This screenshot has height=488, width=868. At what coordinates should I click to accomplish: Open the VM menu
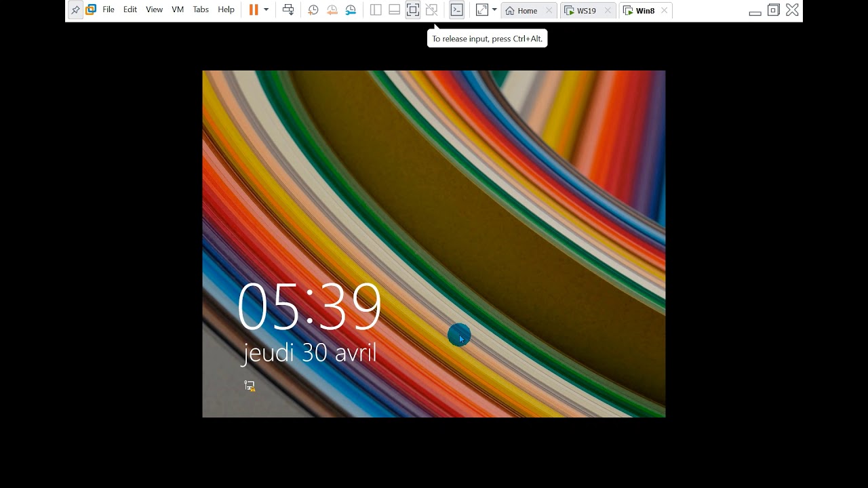178,10
